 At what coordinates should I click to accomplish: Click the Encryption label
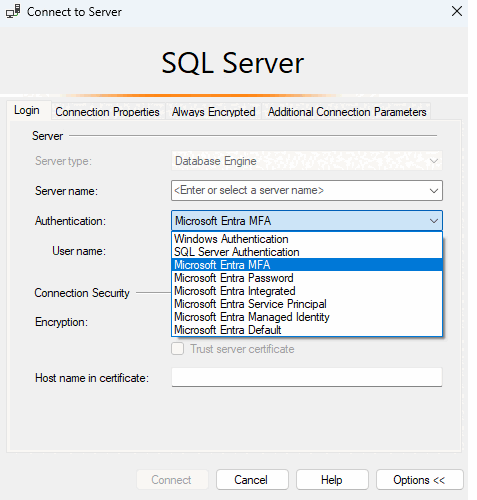[x=61, y=322]
